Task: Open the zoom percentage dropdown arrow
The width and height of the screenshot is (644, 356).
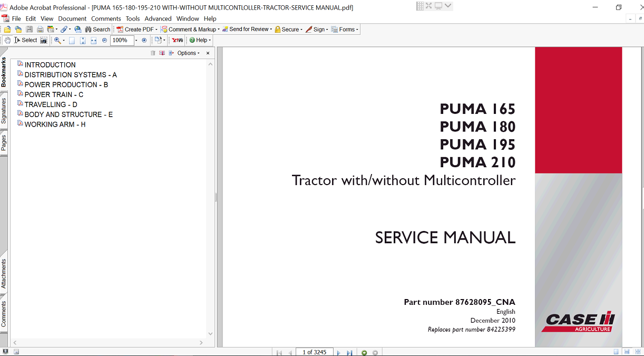Action: 136,40
